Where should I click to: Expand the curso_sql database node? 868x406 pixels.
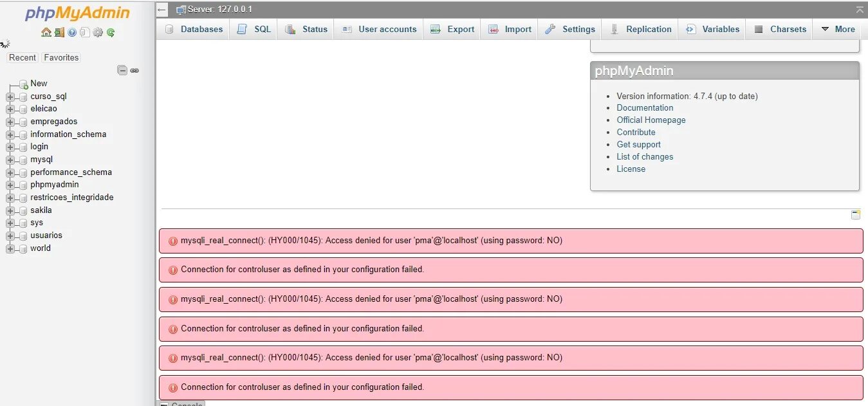[10, 97]
